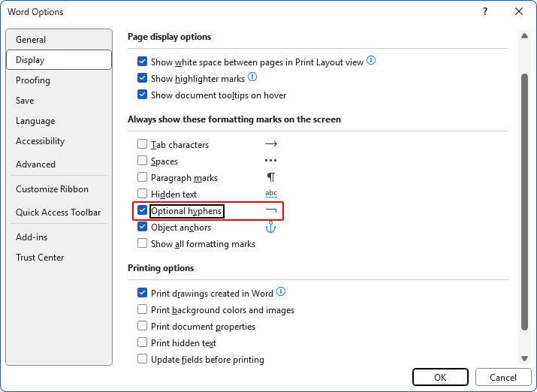This screenshot has width=537, height=392.
Task: Uncheck the Optional hyphens checkbox
Action: tap(143, 211)
